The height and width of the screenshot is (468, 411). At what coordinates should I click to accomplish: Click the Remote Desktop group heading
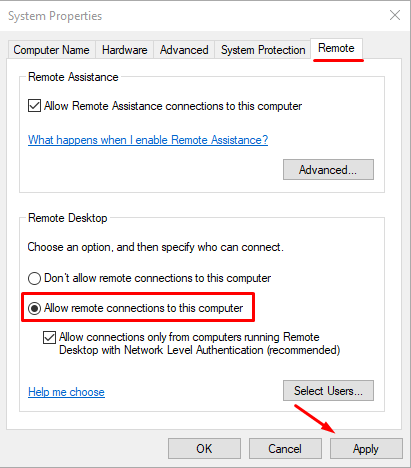68,218
